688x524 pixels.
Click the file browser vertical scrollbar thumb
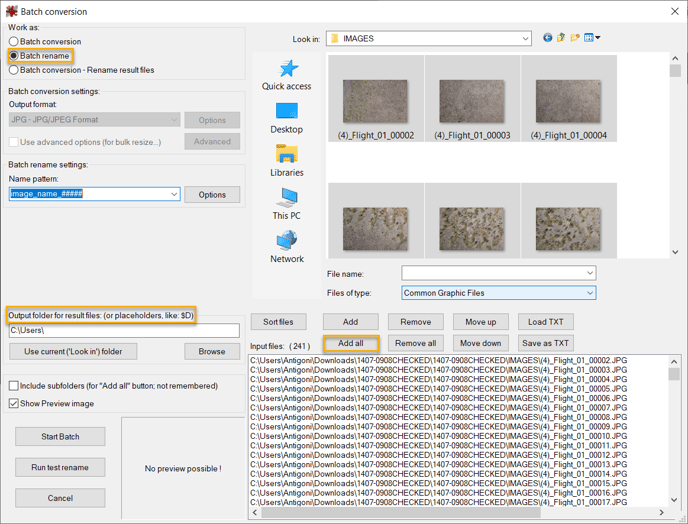pyautogui.click(x=675, y=71)
